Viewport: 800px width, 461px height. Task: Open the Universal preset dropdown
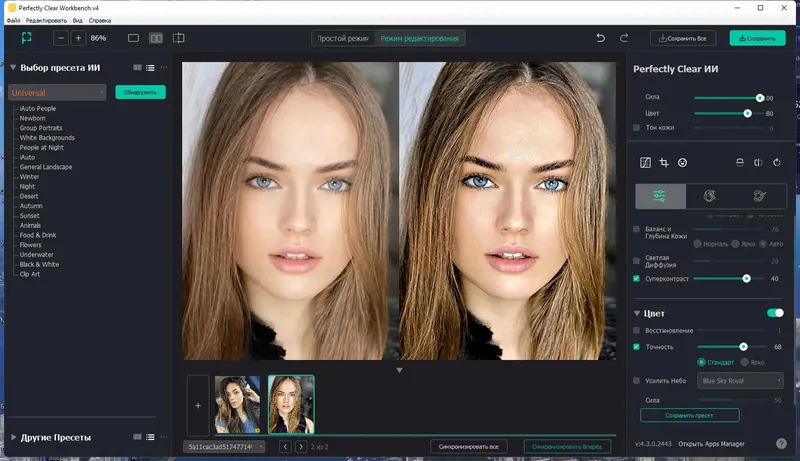click(x=57, y=92)
